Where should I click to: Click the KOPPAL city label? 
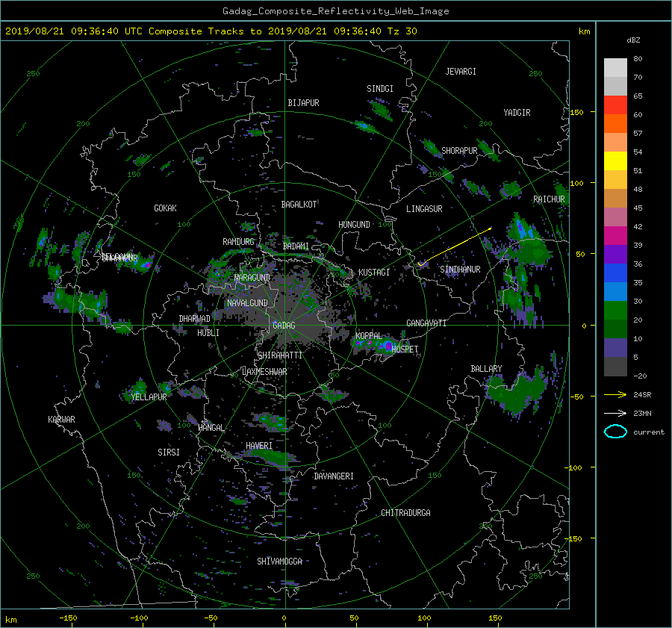(x=369, y=336)
